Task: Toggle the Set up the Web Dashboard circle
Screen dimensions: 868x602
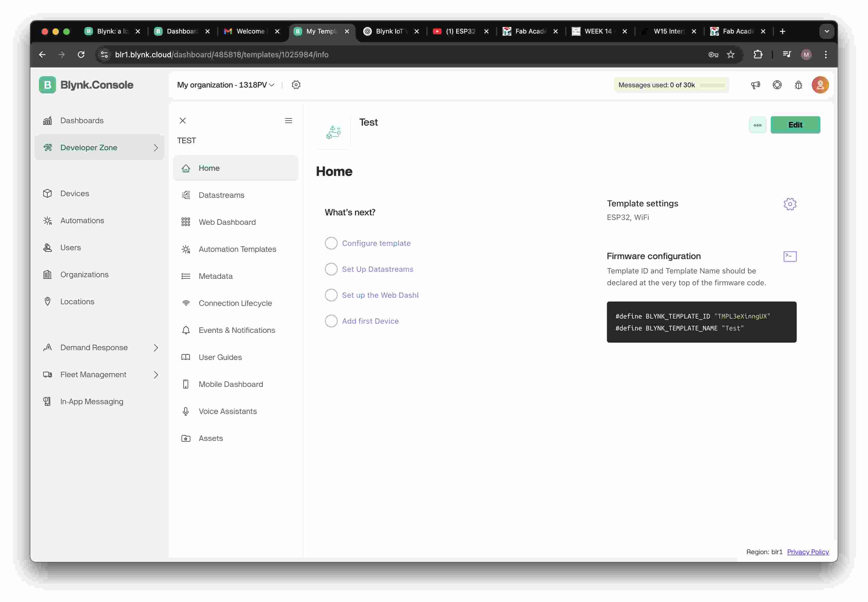Action: click(331, 295)
